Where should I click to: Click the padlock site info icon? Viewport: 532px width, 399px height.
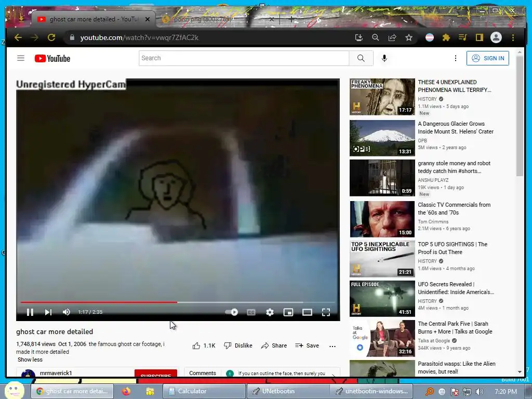72,37
